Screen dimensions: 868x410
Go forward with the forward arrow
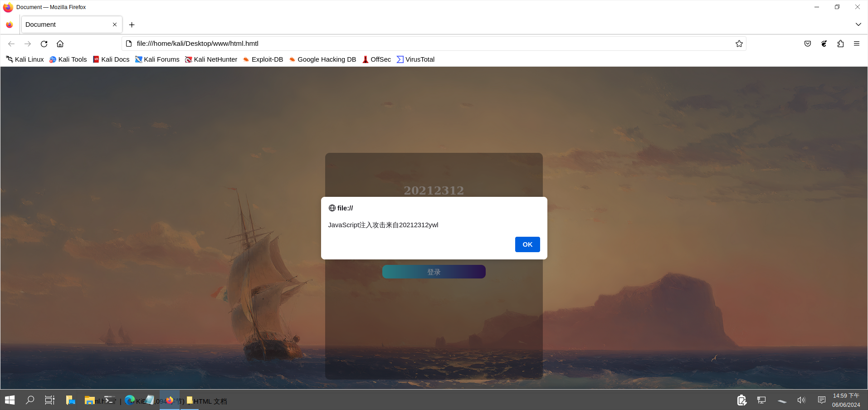click(x=28, y=44)
